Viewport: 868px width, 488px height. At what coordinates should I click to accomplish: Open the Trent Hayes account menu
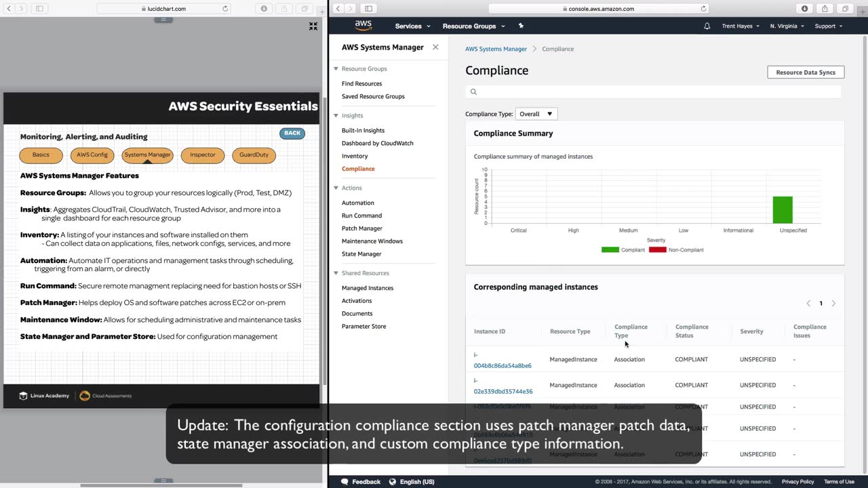[x=740, y=26]
